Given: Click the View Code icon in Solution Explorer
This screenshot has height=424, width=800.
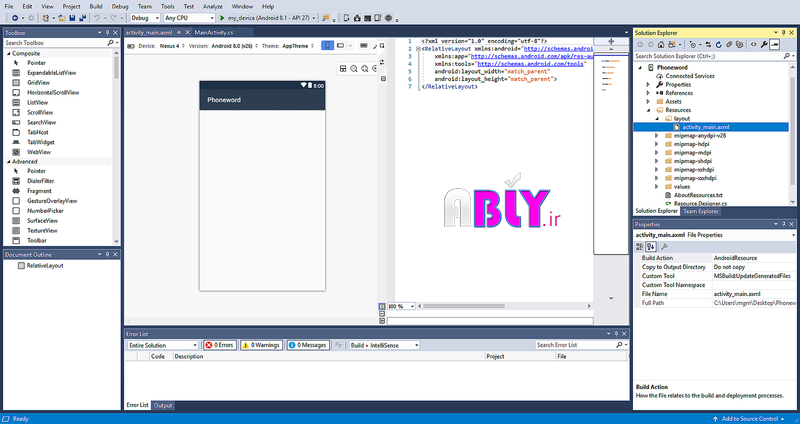Looking at the screenshot, I should click(x=754, y=44).
